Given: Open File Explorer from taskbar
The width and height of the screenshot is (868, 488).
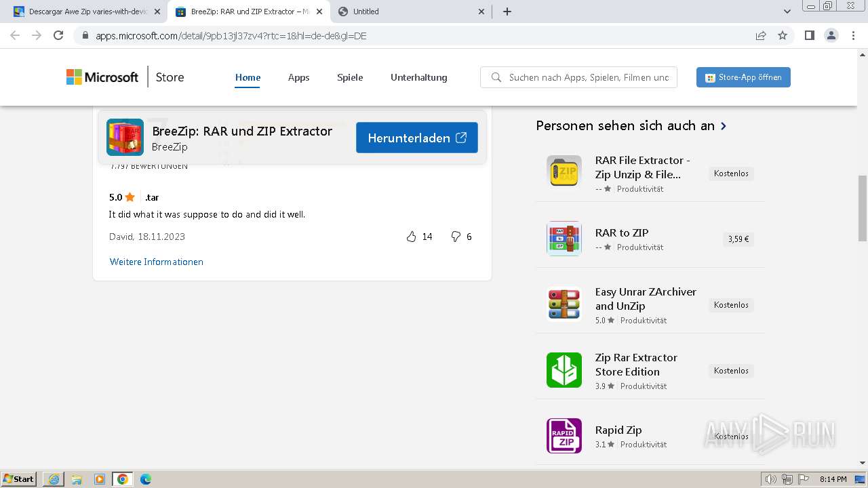Looking at the screenshot, I should click(77, 479).
